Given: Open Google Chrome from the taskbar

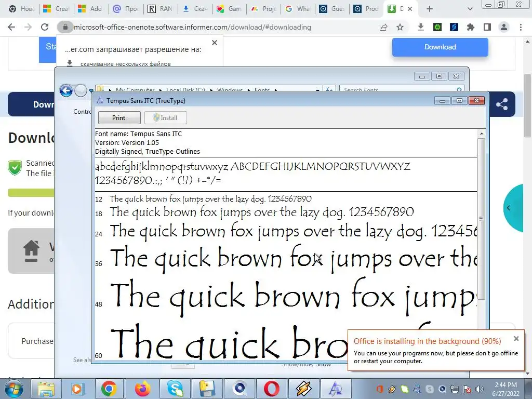Looking at the screenshot, I should tap(109, 389).
